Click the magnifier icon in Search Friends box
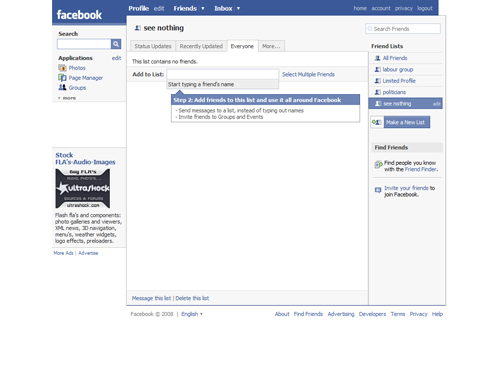The height and width of the screenshot is (375, 500). pos(370,29)
